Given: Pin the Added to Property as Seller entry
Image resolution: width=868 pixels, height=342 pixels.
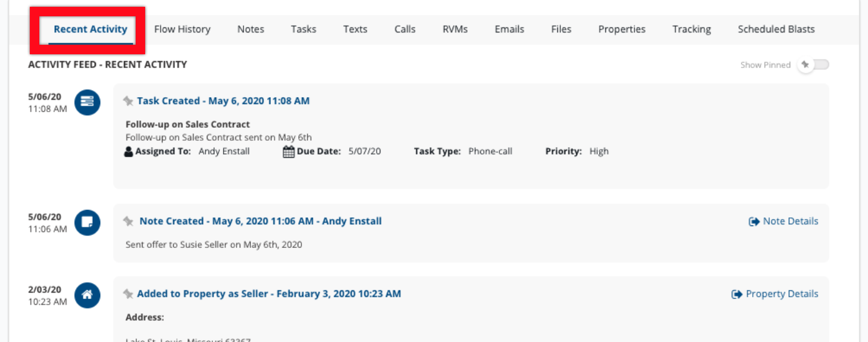Looking at the screenshot, I should point(128,294).
